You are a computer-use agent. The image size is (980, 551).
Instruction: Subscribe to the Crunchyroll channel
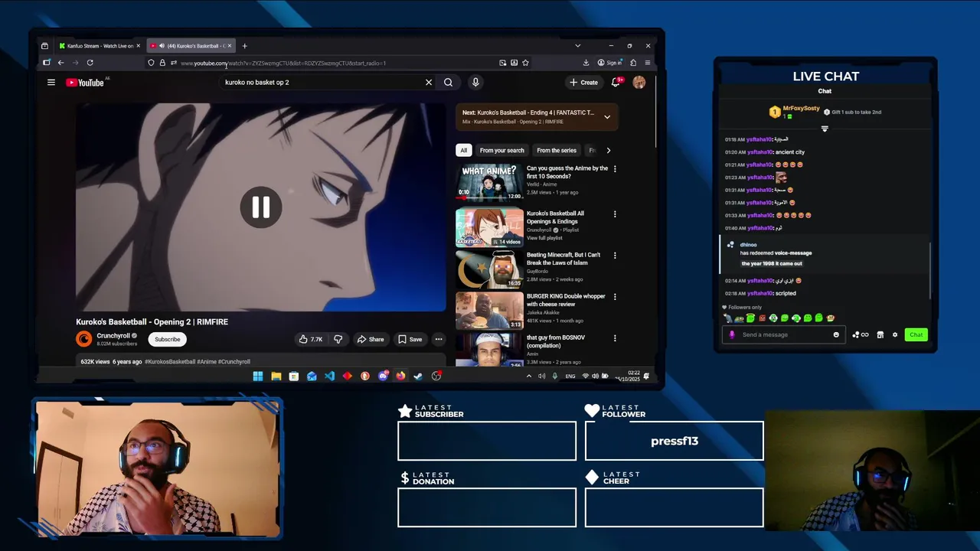pos(168,339)
